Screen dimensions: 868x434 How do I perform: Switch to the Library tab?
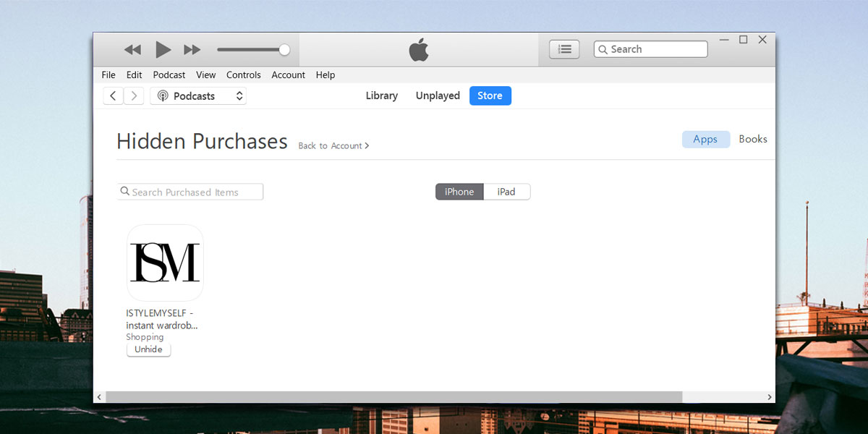[382, 95]
